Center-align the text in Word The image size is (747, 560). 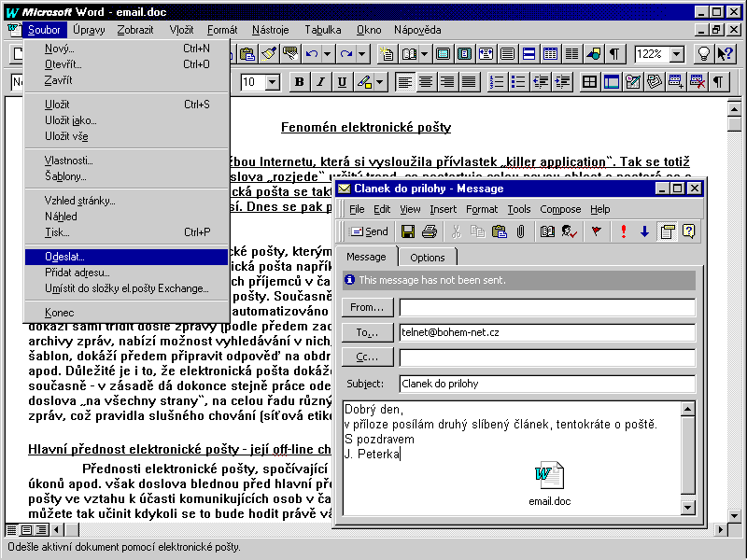pyautogui.click(x=426, y=82)
